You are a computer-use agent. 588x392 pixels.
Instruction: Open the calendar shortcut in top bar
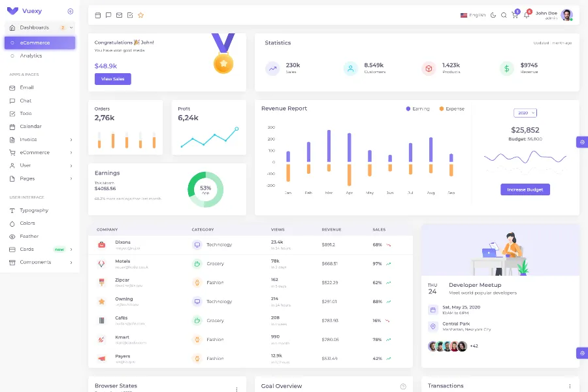pos(98,15)
